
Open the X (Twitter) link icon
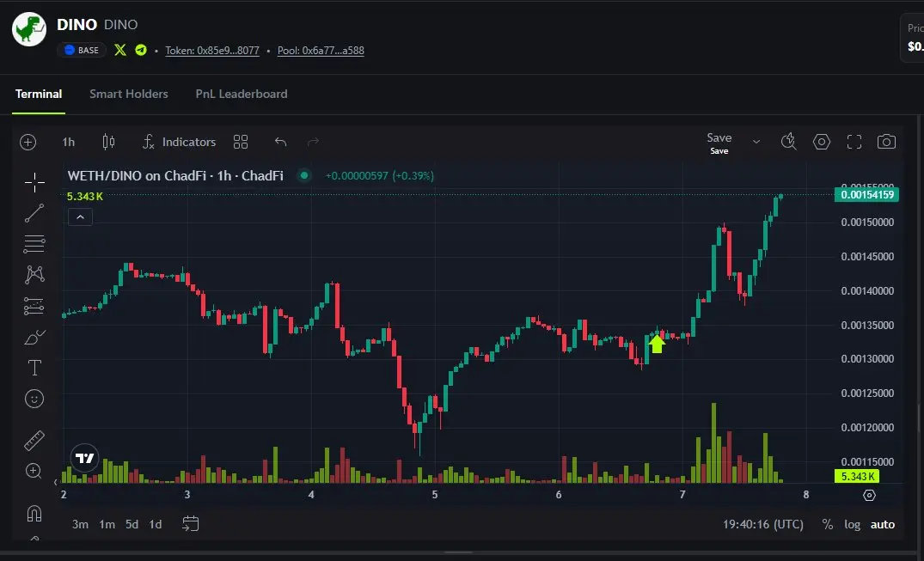(120, 50)
